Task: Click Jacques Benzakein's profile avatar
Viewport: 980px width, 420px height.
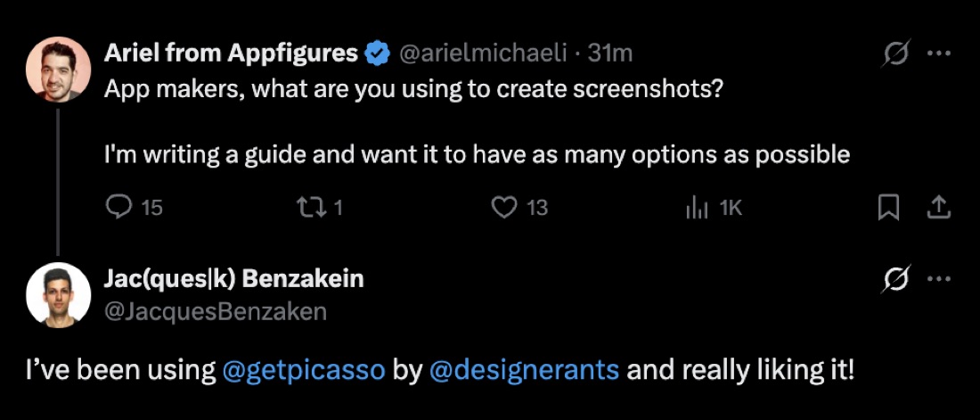Action: [x=58, y=295]
